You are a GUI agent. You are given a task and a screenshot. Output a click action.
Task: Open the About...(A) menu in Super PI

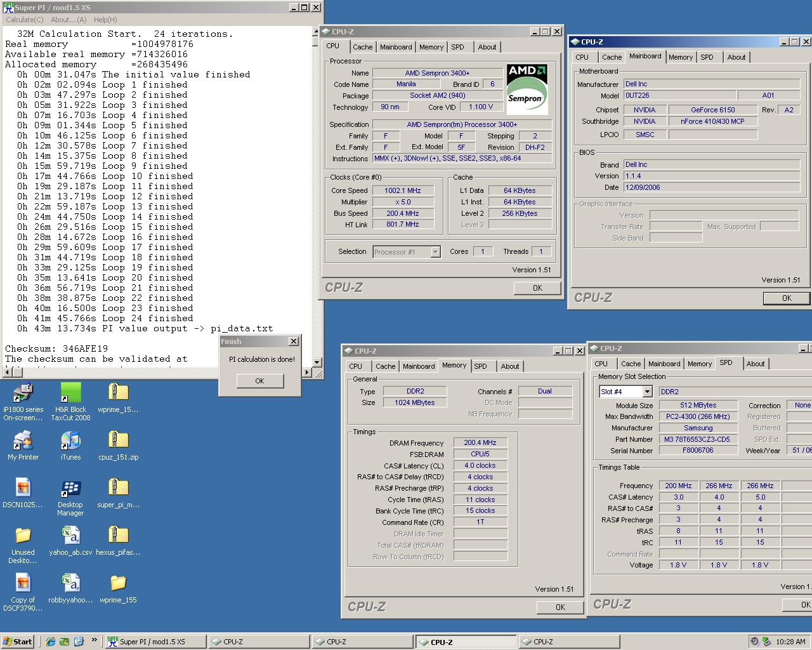tap(69, 20)
